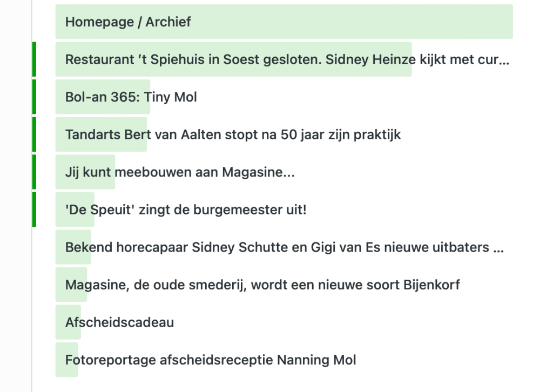Click Jij kunt meebouwen aan Magasine title
Image resolution: width=553 pixels, height=392 pixels.
pyautogui.click(x=180, y=172)
